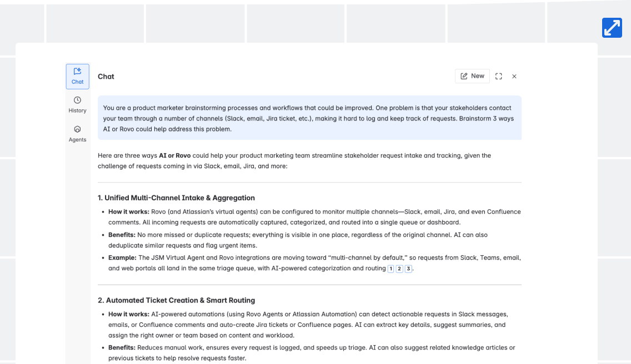Open the History tab
Viewport: 631px width, 364px height.
pyautogui.click(x=77, y=105)
